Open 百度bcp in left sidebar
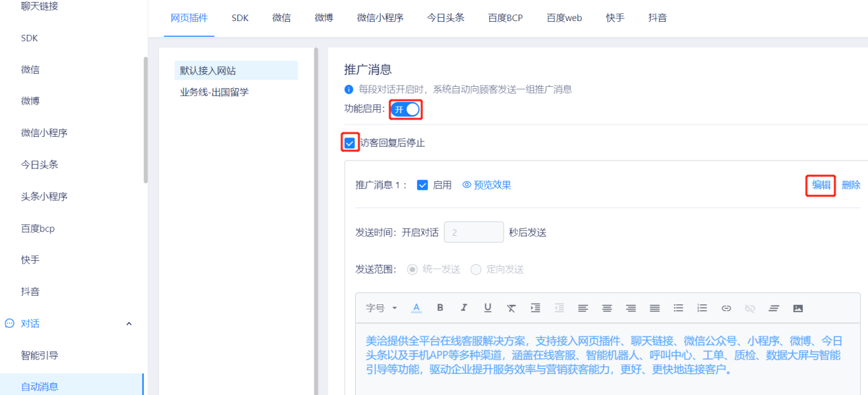This screenshot has height=395, width=868. coord(38,228)
